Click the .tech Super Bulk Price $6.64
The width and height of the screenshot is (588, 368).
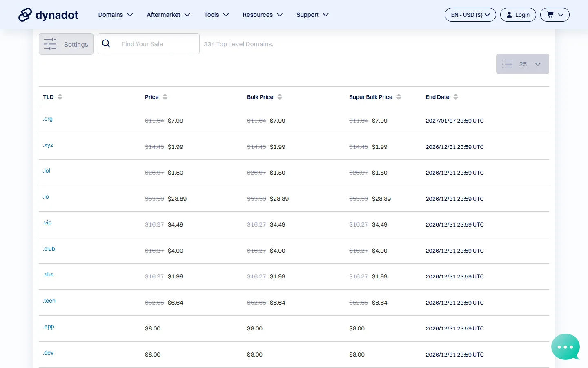click(x=380, y=303)
